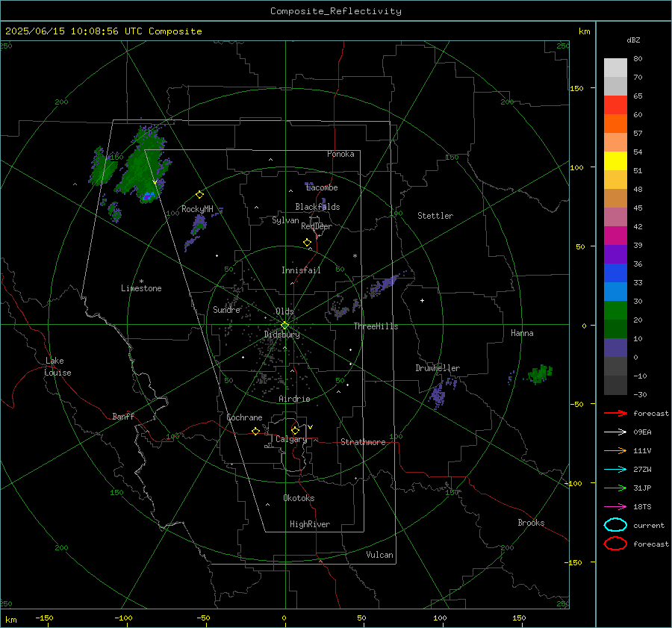Click the Sundre map label
The image size is (672, 628).
226,309
